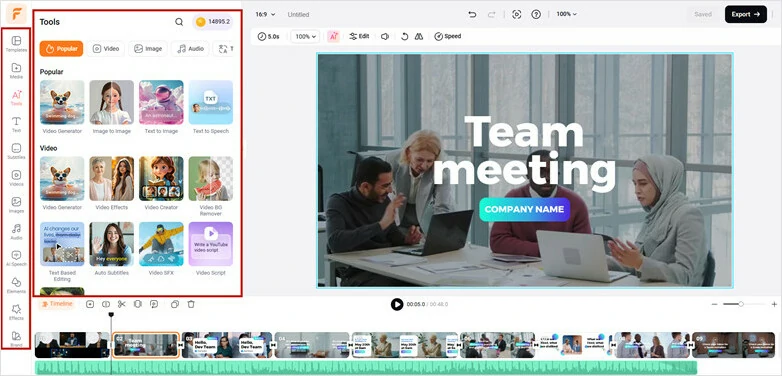Image resolution: width=782 pixels, height=376 pixels.
Task: Select the Video category tab in Tools
Action: (x=106, y=49)
